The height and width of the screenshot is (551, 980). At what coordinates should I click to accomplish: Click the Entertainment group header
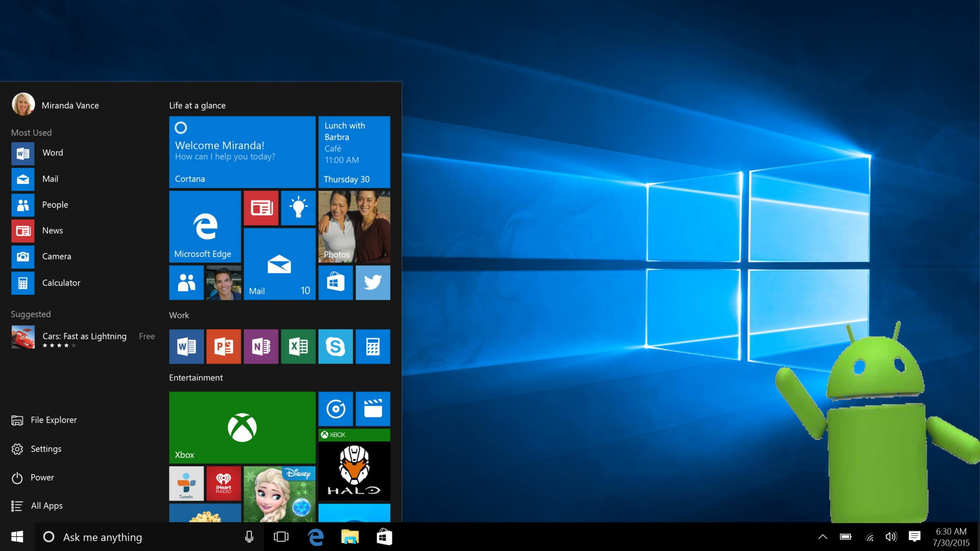196,378
